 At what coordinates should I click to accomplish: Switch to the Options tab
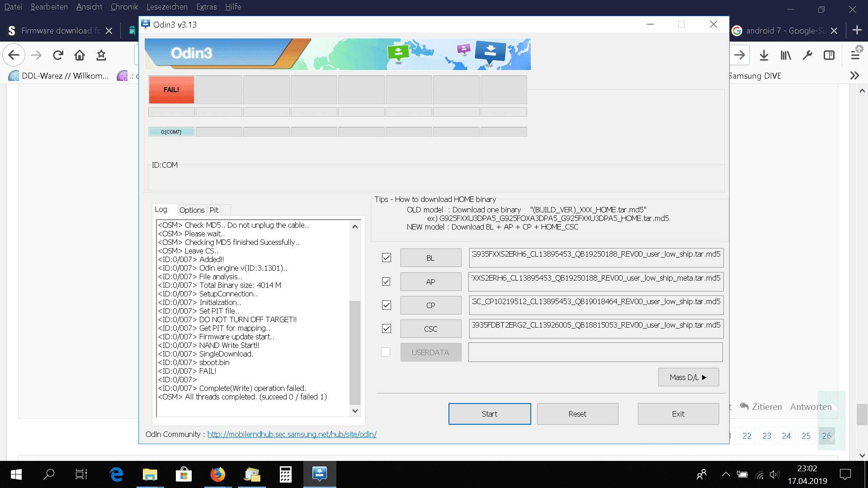pyautogui.click(x=192, y=210)
